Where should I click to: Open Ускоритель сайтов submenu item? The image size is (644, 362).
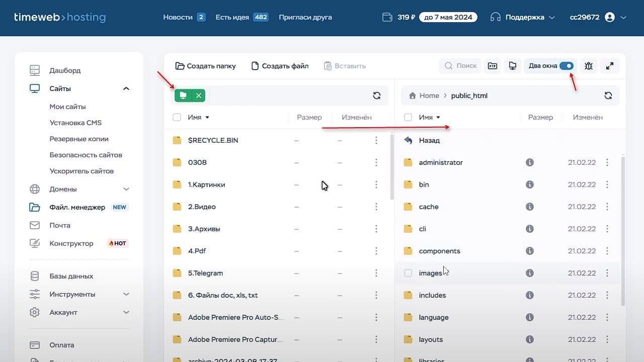(82, 171)
